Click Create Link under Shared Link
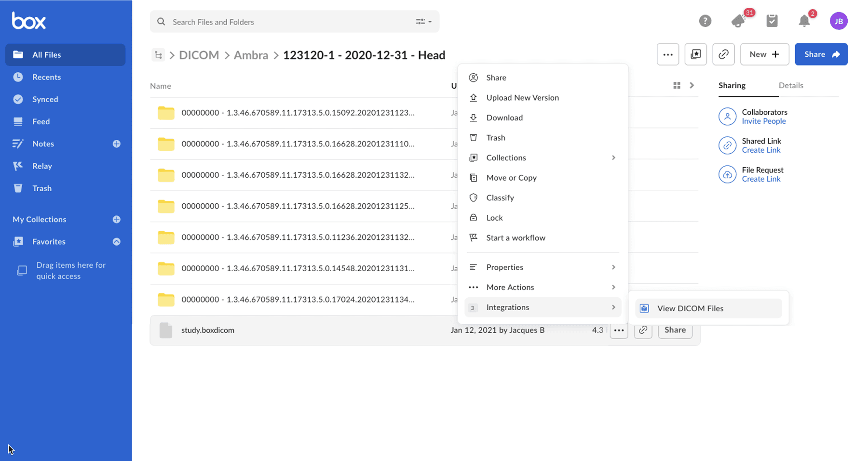 (x=761, y=150)
